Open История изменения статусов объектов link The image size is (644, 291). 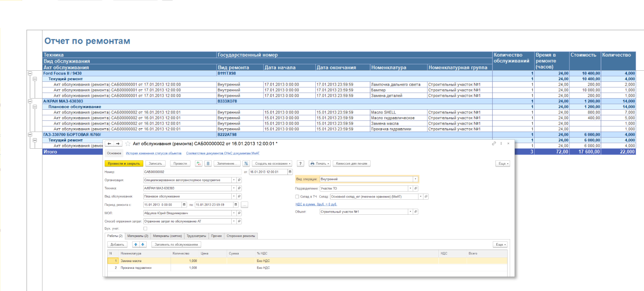[153, 153]
